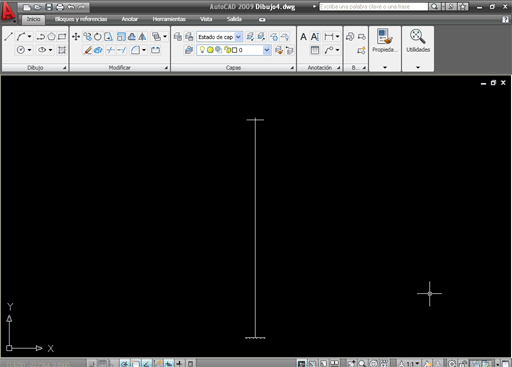The image size is (512, 367).
Task: Click the Plot printer icon in quick access
Action: (x=60, y=7)
